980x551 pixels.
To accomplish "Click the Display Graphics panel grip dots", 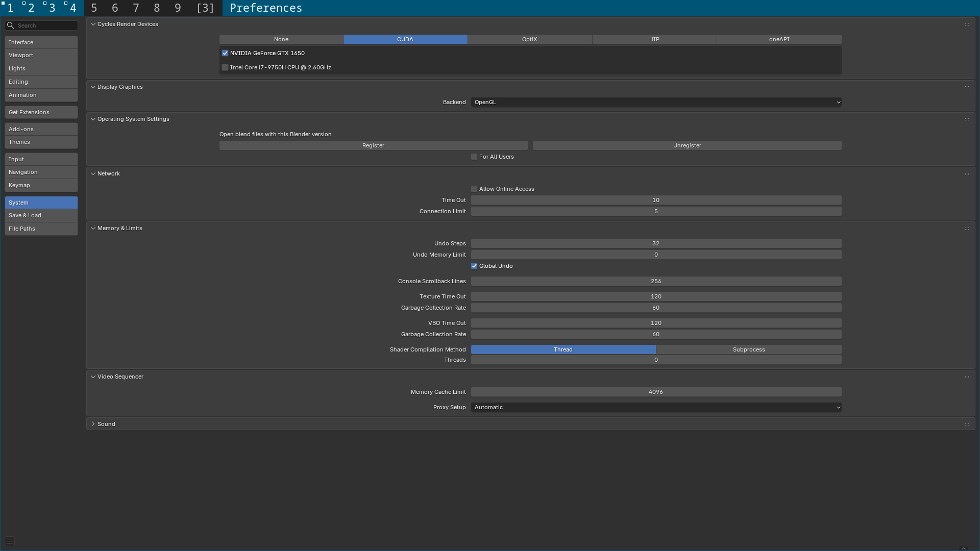I will pyautogui.click(x=967, y=87).
